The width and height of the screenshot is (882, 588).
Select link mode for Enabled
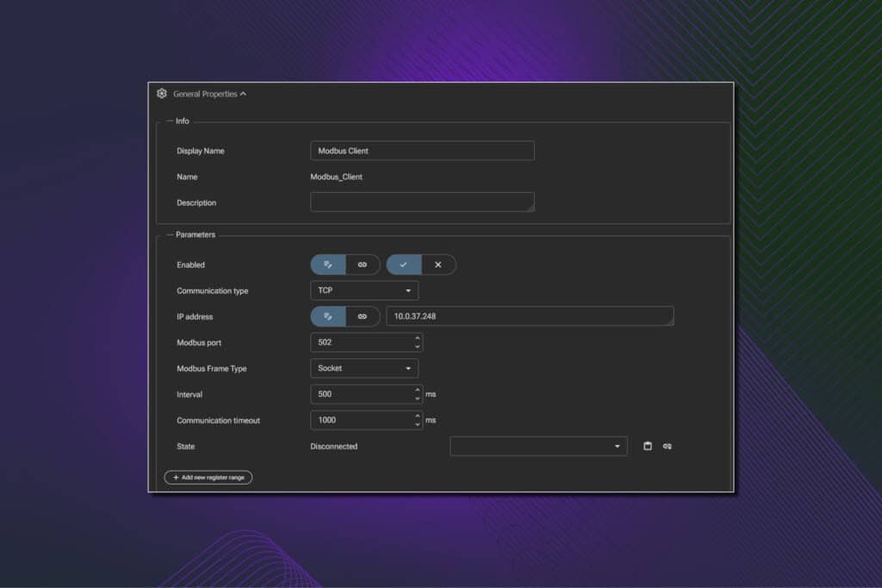pos(363,265)
